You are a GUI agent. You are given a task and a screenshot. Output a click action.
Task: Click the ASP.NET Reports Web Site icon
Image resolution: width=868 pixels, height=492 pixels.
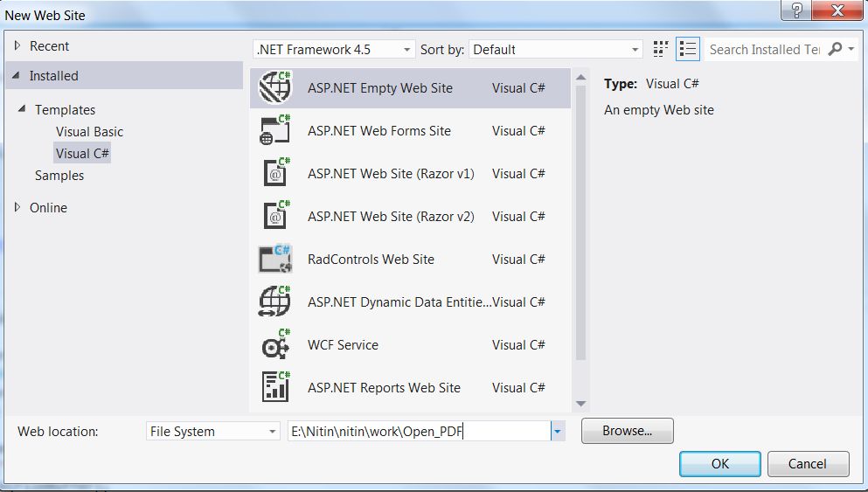click(x=275, y=387)
